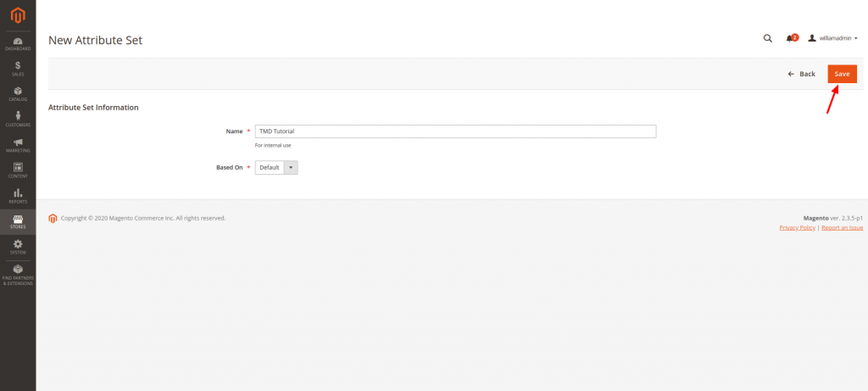Image resolution: width=868 pixels, height=391 pixels.
Task: Save the new attribute set
Action: [842, 74]
